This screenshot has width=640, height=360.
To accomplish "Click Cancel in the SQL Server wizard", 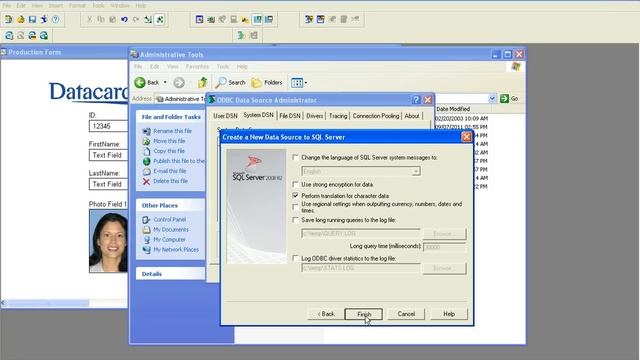I will click(x=406, y=314).
